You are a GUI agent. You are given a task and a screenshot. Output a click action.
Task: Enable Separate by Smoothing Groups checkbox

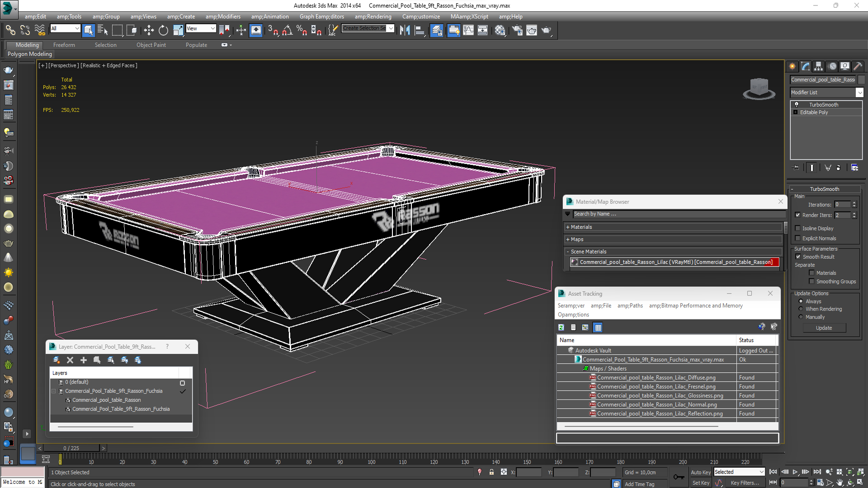point(812,282)
